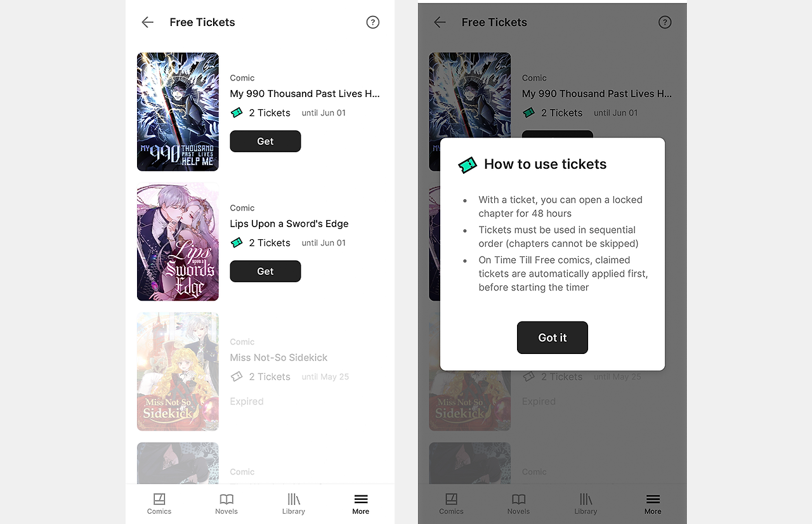
Task: Open the help icon on the undimmed screen
Action: point(373,22)
